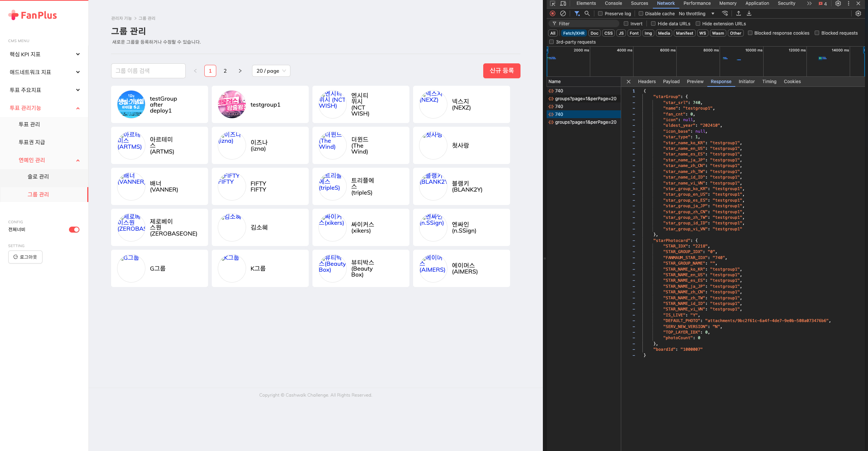Viewport: 868px width, 451px height.
Task: Toggle the device toolbar icon
Action: pyautogui.click(x=563, y=3)
